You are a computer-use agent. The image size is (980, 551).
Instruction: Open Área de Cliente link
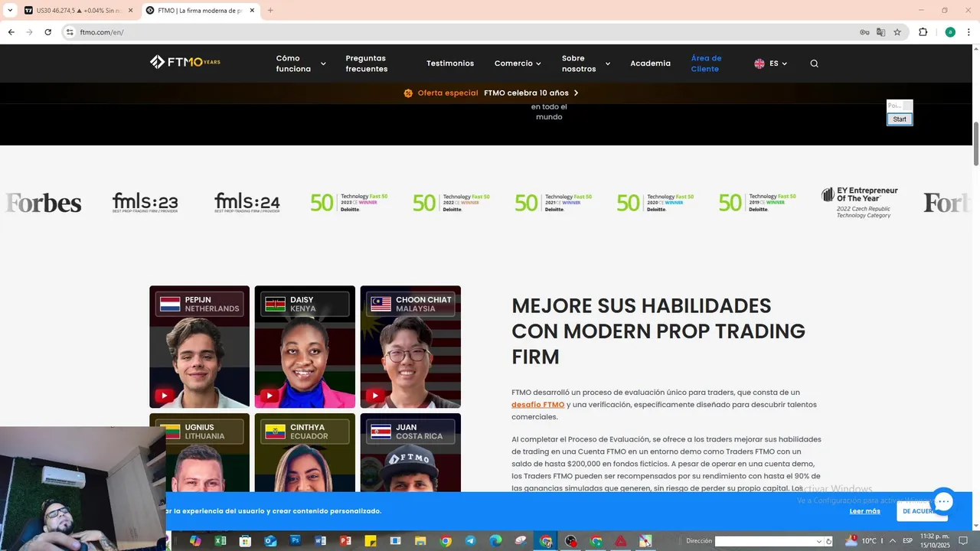(706, 64)
